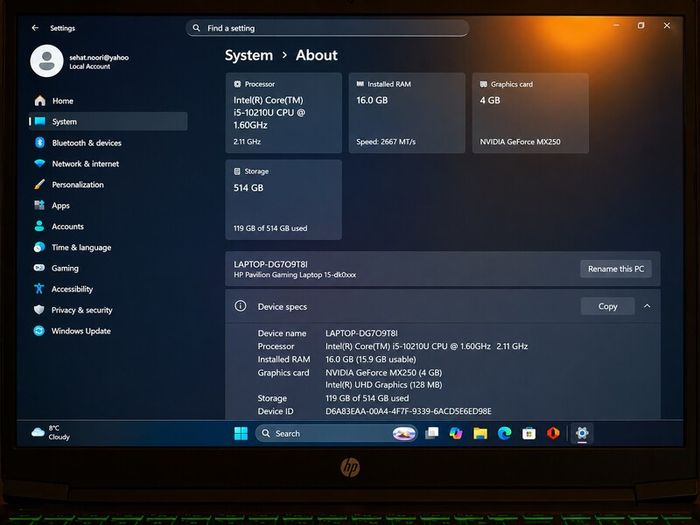This screenshot has height=525, width=700.
Task: Open the Apps icon in sidebar
Action: 39,205
